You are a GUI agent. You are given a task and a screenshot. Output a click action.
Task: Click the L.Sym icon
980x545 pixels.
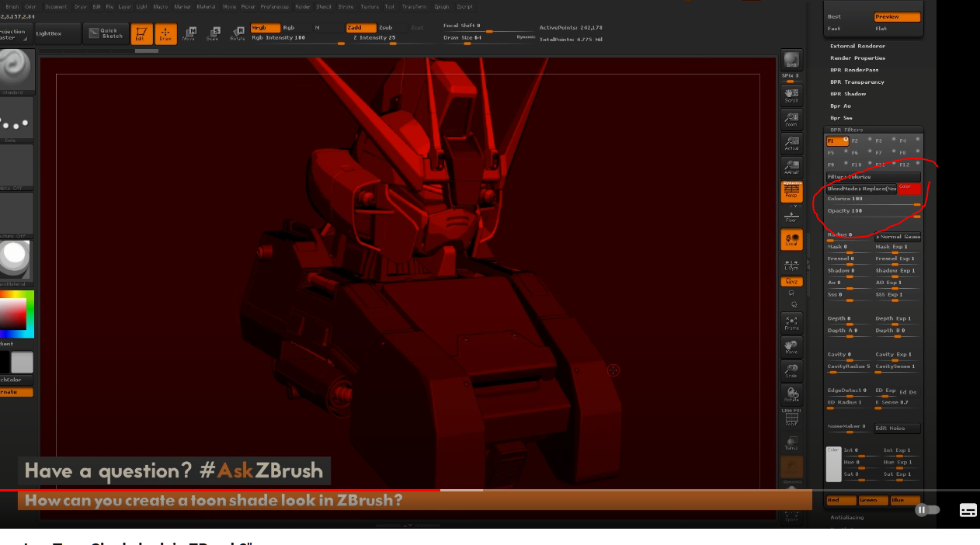click(x=791, y=265)
